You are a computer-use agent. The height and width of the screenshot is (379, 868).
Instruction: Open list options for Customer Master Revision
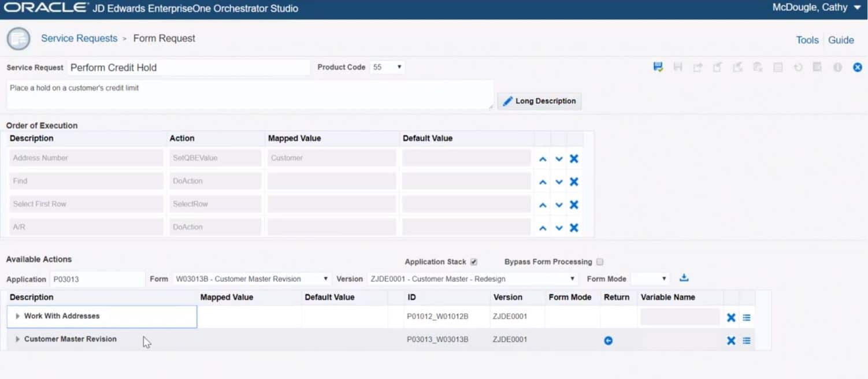tap(747, 340)
